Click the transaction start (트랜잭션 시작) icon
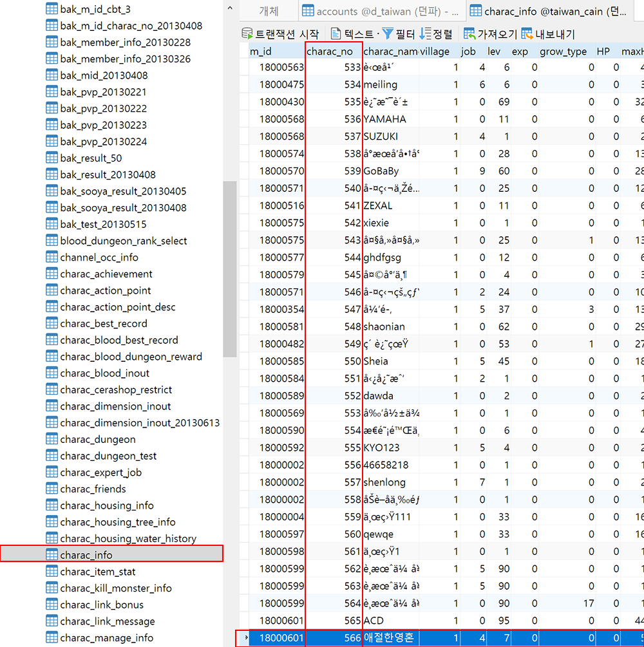 tap(247, 34)
